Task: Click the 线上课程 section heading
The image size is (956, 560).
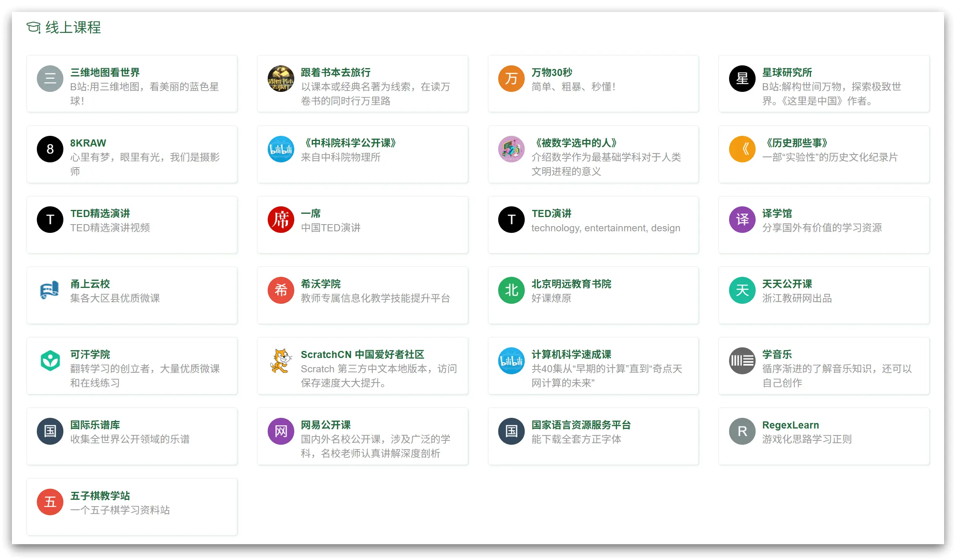Action: coord(73,27)
